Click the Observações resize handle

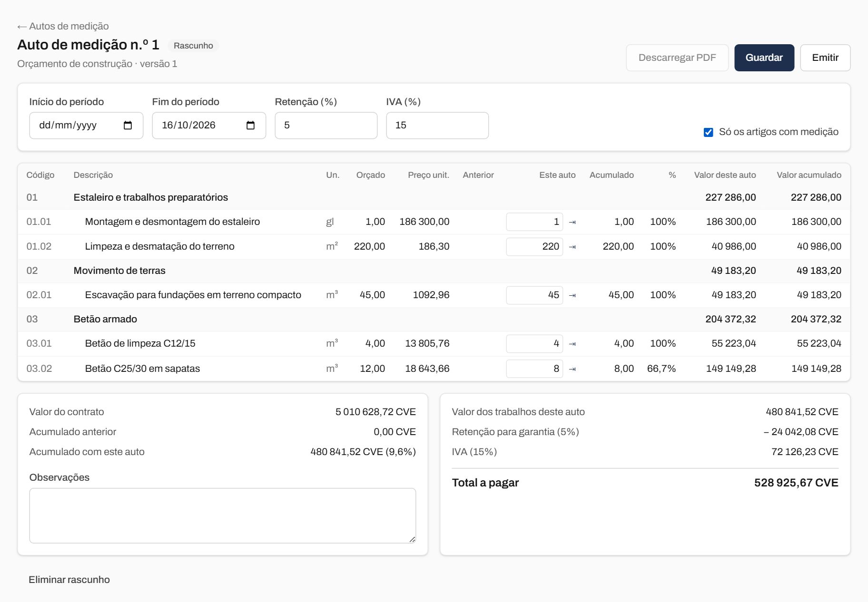pyautogui.click(x=412, y=539)
